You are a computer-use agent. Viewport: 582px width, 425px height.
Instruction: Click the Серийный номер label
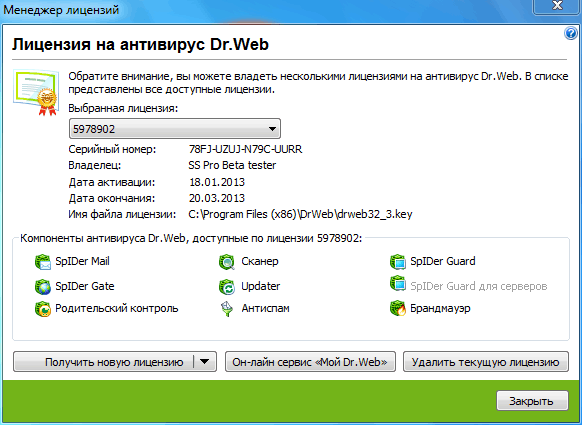[112, 149]
